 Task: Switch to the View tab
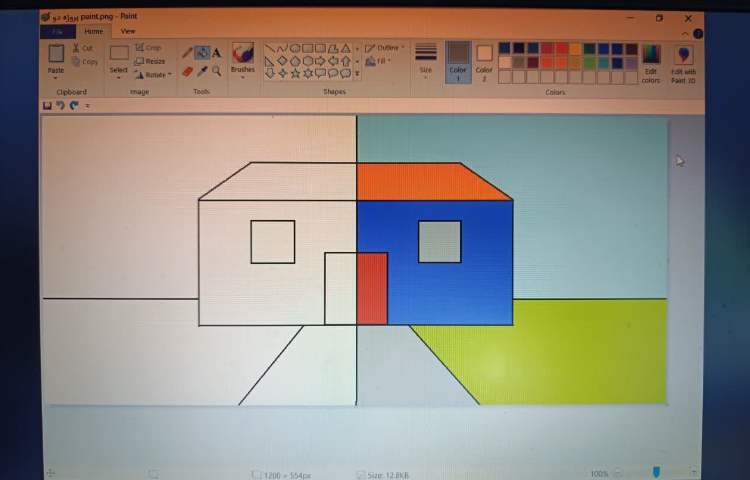[128, 32]
